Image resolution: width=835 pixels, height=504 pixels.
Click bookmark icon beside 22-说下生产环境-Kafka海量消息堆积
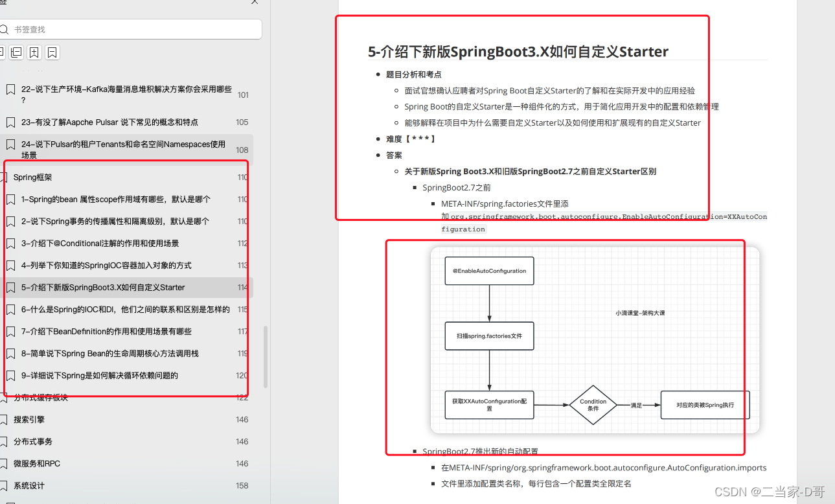click(10, 89)
